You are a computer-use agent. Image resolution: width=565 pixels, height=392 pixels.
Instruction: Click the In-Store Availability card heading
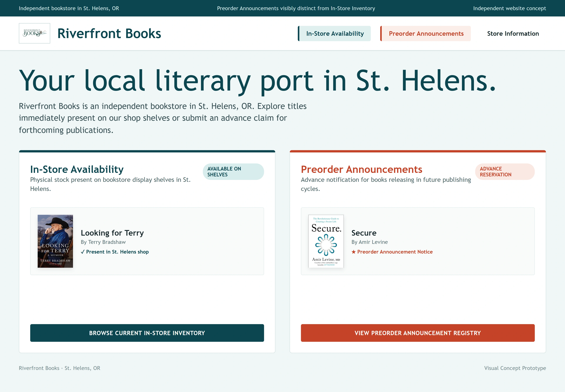point(77,169)
